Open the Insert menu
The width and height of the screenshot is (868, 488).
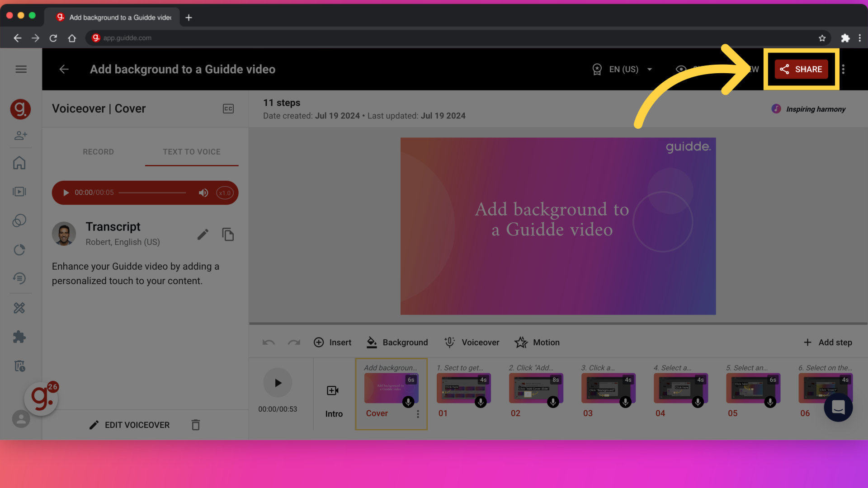click(x=332, y=343)
